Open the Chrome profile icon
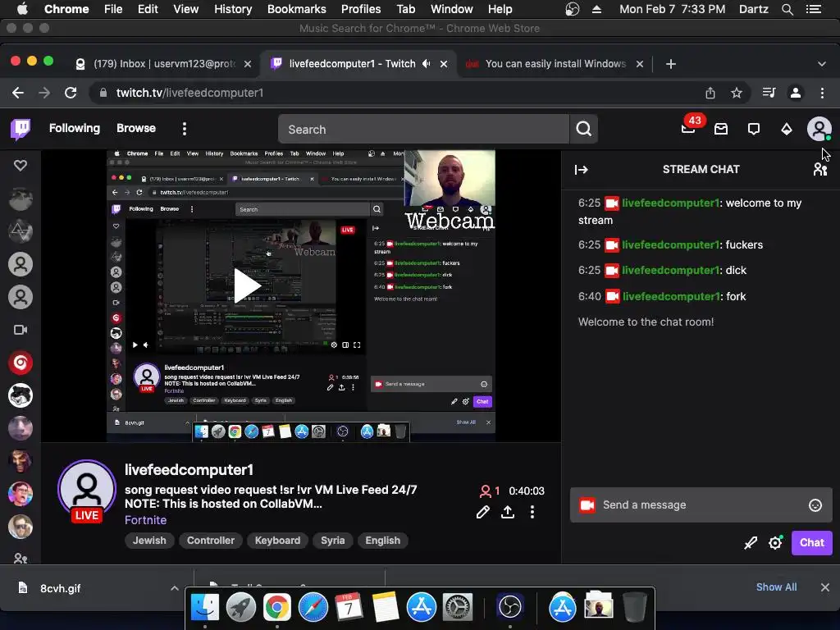840x630 pixels. click(x=796, y=94)
